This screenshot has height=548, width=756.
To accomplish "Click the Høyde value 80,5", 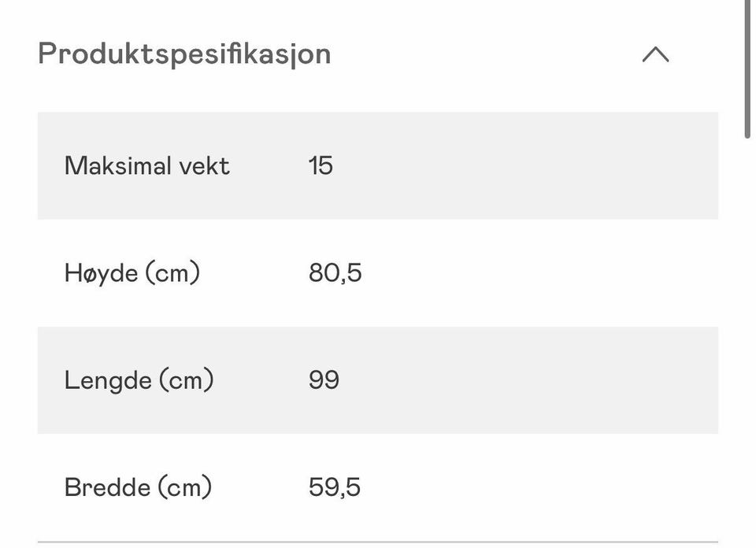I will (x=335, y=272).
